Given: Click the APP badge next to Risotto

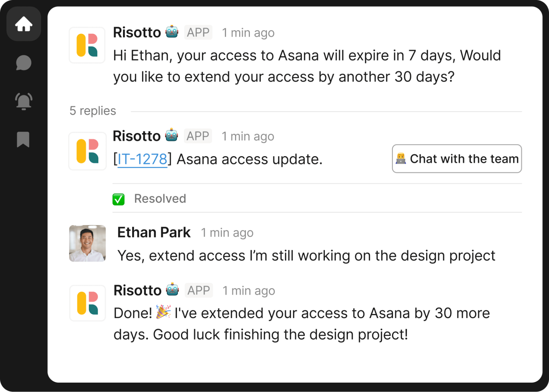Looking at the screenshot, I should (198, 32).
